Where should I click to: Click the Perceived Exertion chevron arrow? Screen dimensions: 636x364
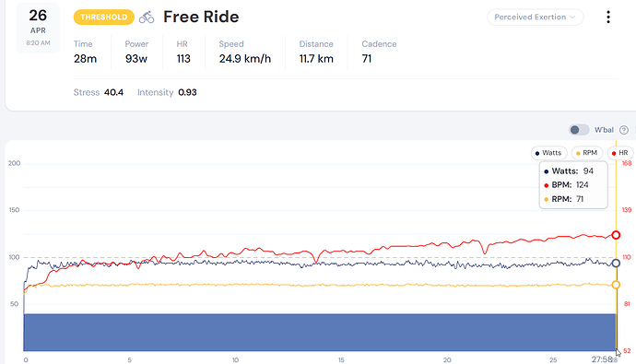point(572,17)
